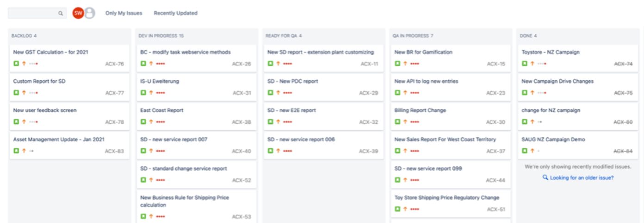The image size is (644, 223).
Task: Open card New Business Rule for Shipping Price
Action: (x=197, y=206)
